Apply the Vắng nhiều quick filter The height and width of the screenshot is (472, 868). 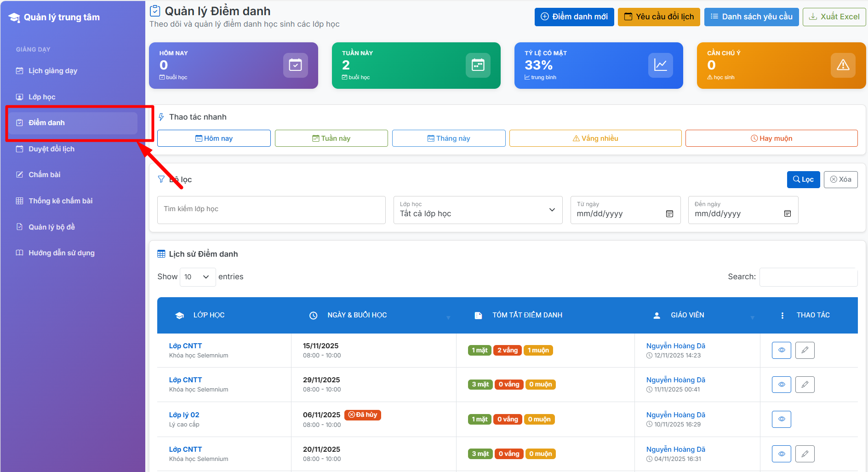595,138
